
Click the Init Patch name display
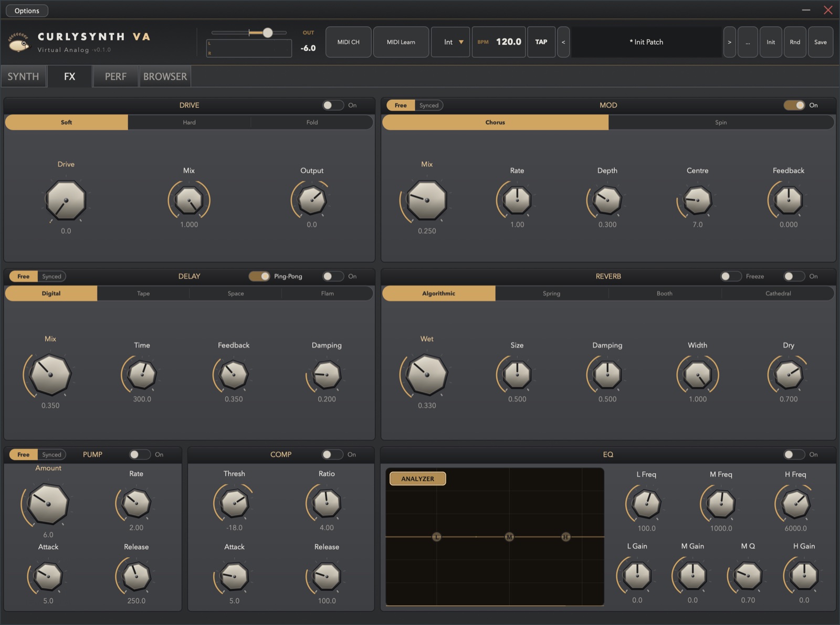[x=646, y=42]
